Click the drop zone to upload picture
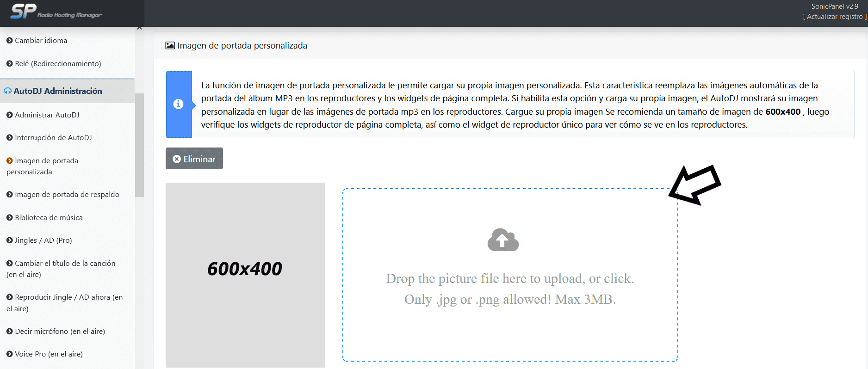868x369 pixels. 510,289
